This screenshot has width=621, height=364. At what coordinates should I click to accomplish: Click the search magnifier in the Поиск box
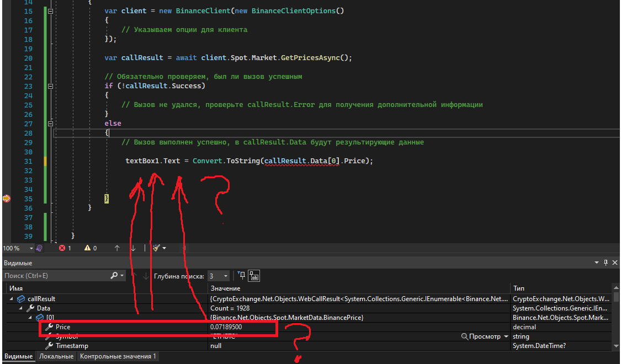tap(114, 275)
